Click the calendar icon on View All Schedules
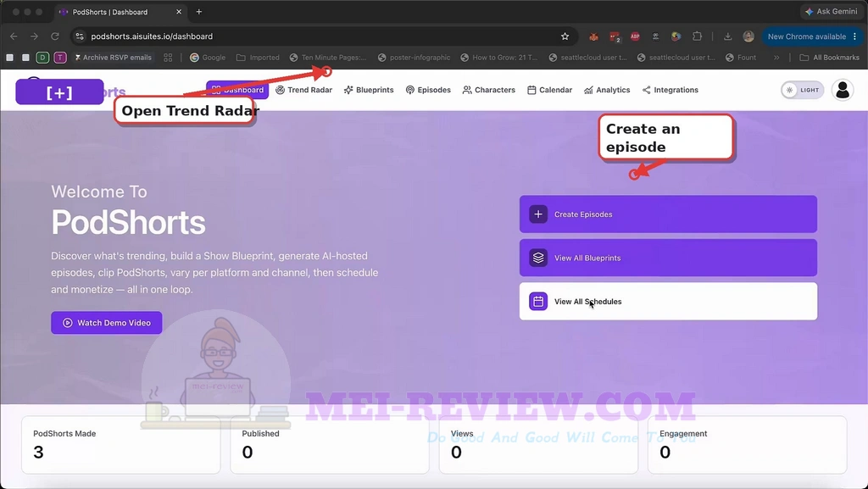 [538, 302]
